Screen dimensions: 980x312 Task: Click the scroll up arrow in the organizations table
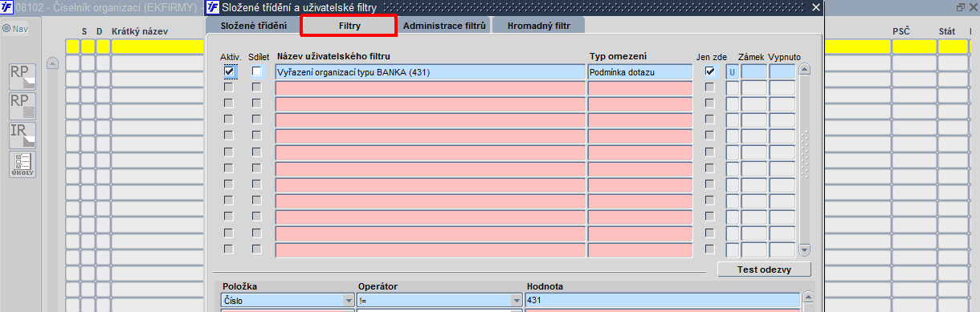pyautogui.click(x=53, y=63)
